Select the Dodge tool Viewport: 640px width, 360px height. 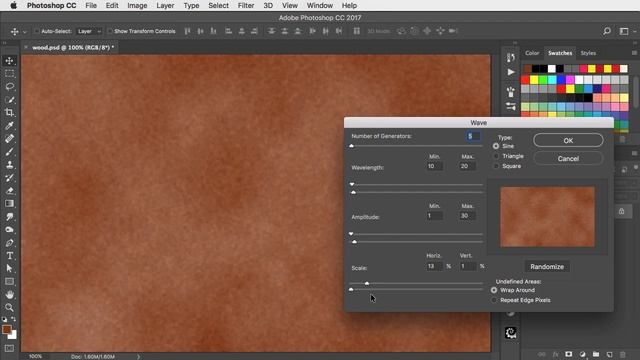9,230
